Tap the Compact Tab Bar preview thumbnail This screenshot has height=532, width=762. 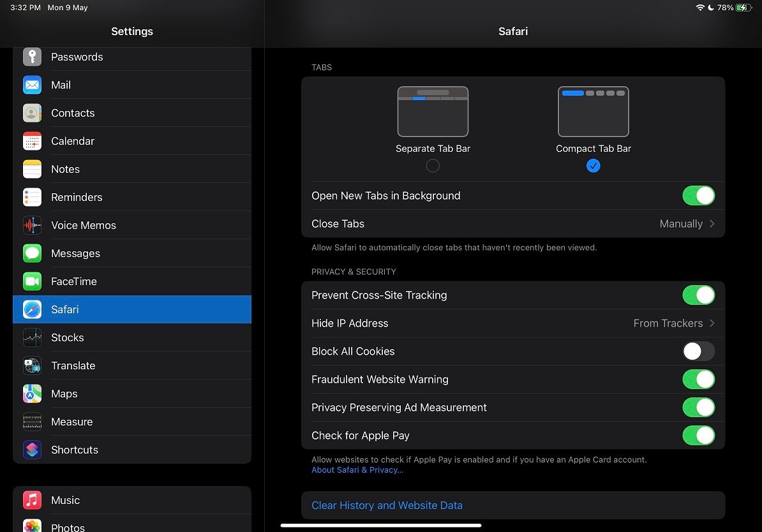593,111
